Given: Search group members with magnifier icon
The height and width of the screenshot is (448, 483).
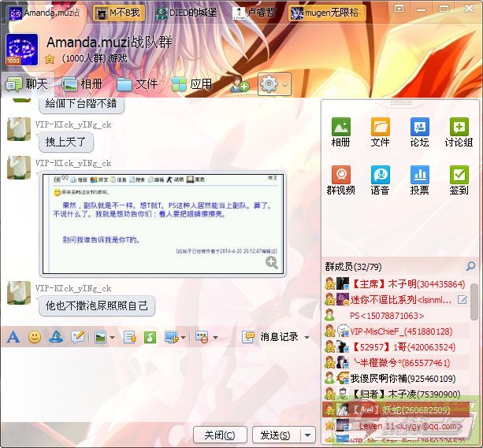Looking at the screenshot, I should click(x=470, y=267).
